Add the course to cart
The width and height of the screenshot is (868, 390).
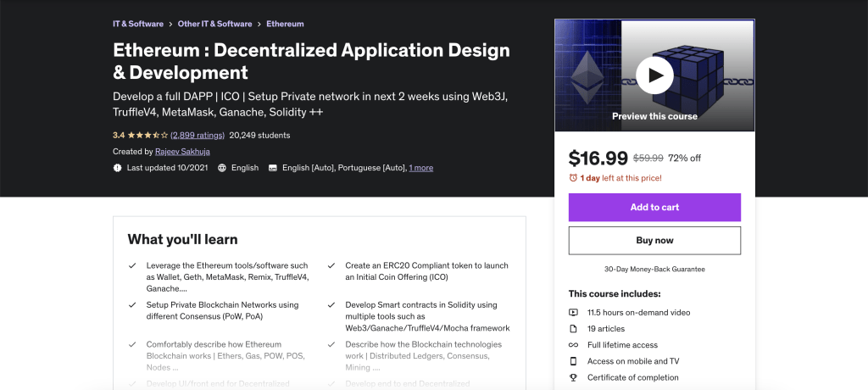point(654,207)
